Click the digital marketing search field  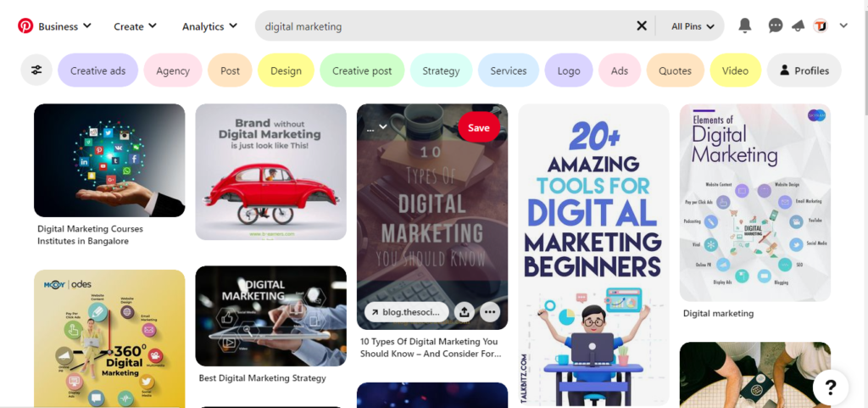448,26
